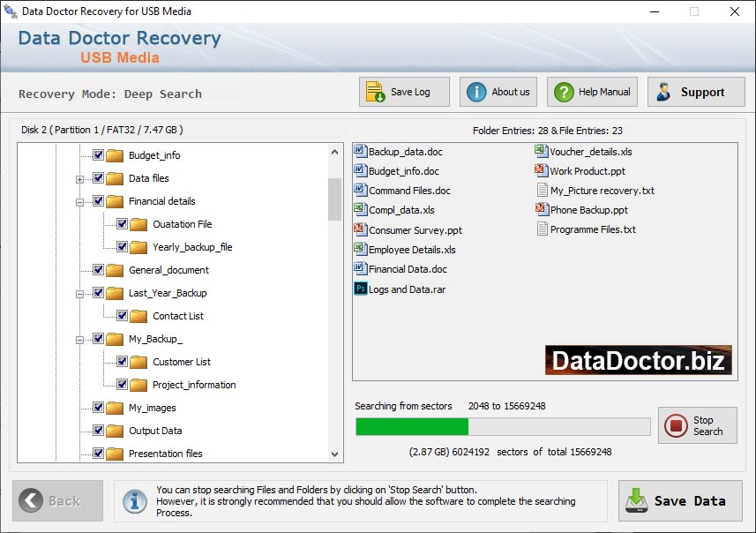Click the Excel icon beside Voucher_details.xls
The width and height of the screenshot is (756, 533).
[x=543, y=152]
